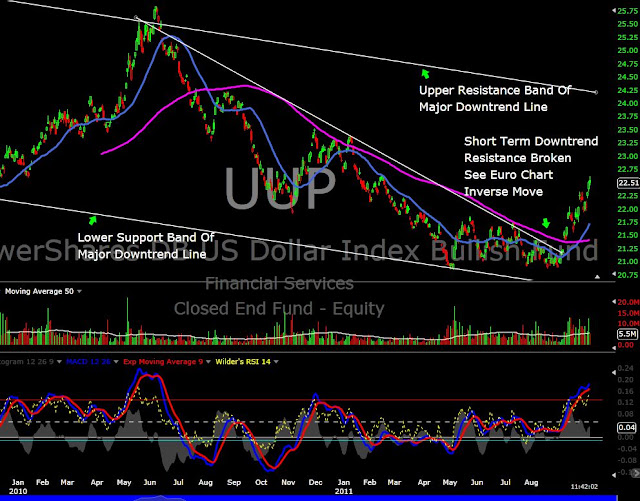
Task: Click the 22.00 price axis label
Action: [629, 209]
